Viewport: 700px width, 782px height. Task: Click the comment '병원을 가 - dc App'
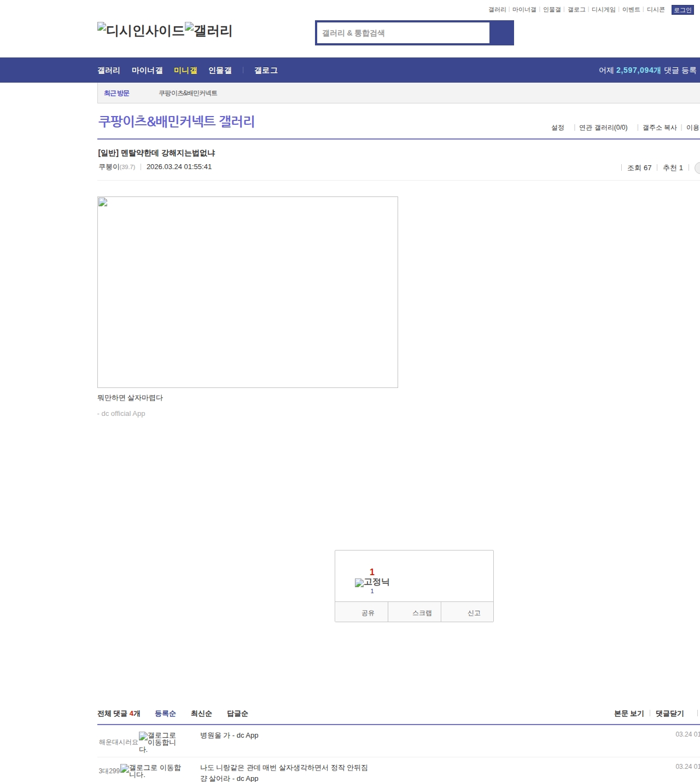click(x=229, y=735)
